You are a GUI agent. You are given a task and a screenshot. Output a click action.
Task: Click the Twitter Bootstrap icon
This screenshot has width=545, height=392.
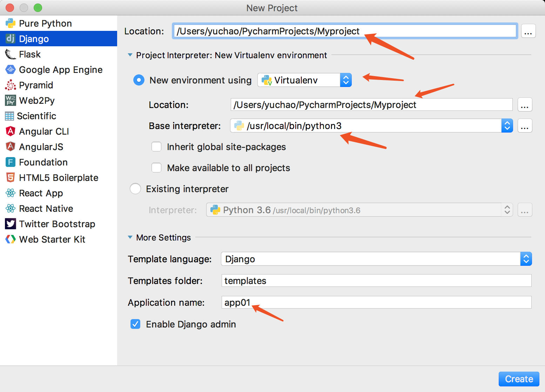(x=11, y=224)
